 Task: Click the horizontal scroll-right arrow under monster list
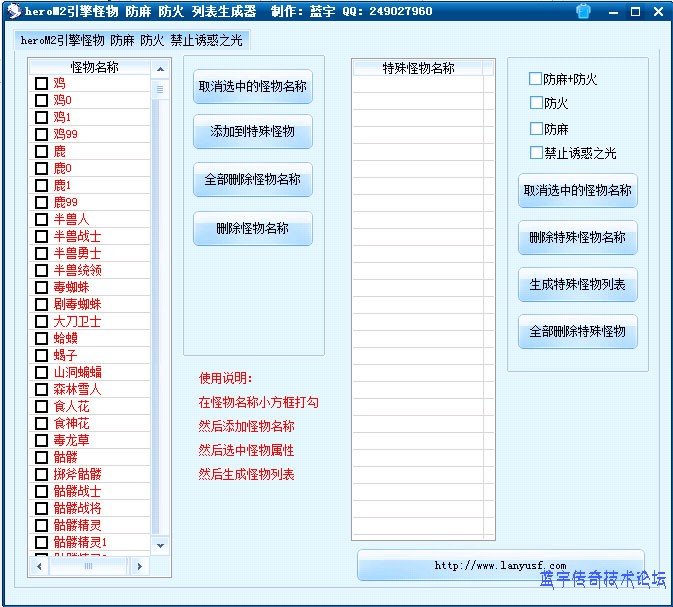(x=139, y=566)
